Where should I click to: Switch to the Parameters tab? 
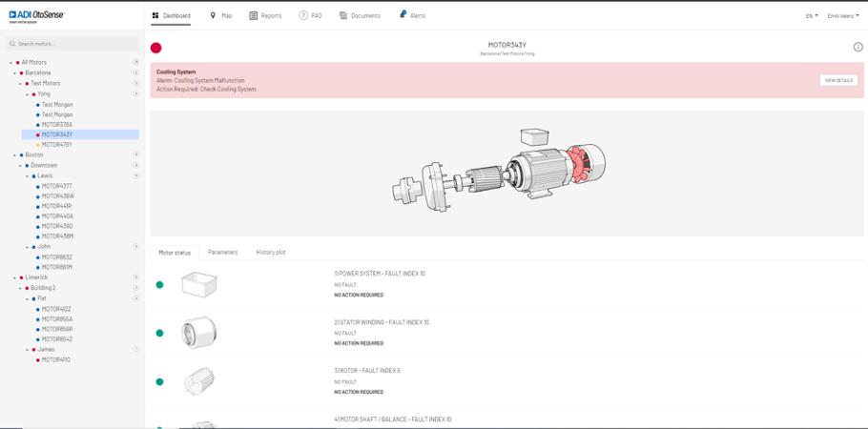pos(222,253)
